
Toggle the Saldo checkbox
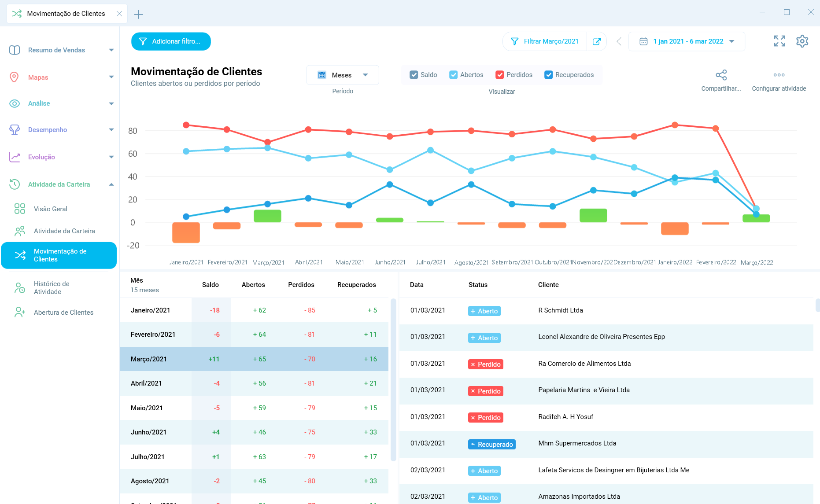(414, 75)
